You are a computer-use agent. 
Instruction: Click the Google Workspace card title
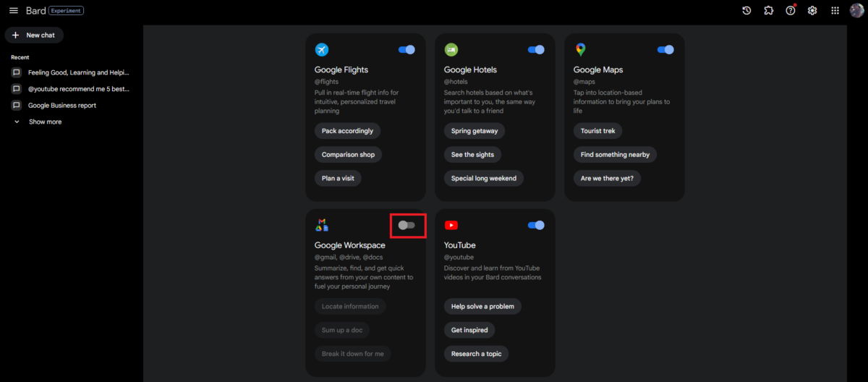pyautogui.click(x=350, y=245)
